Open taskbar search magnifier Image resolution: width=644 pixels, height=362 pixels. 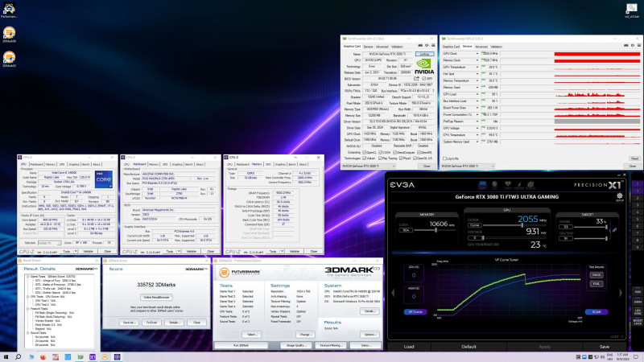[x=18, y=357]
